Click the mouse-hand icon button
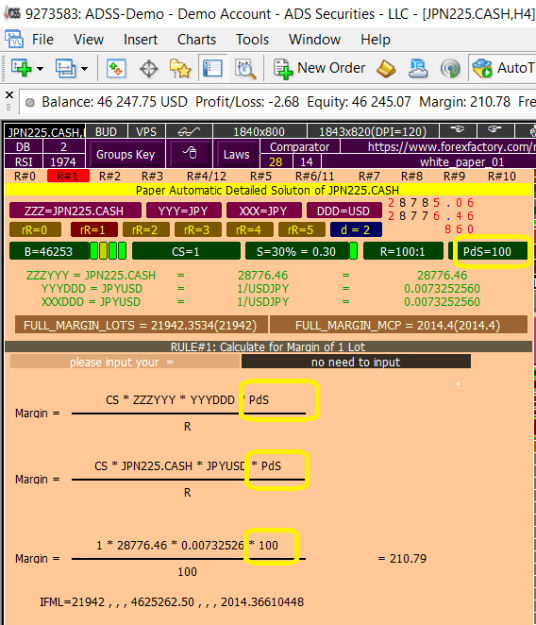The width and height of the screenshot is (536, 625). tap(190, 153)
